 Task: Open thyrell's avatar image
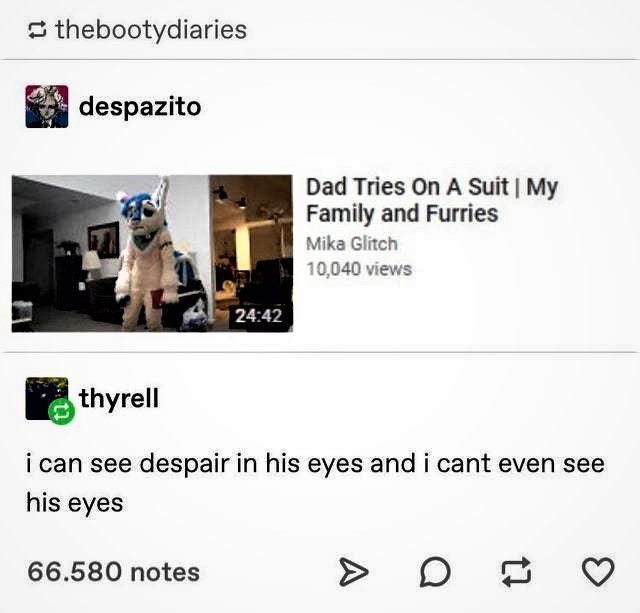pos(46,398)
